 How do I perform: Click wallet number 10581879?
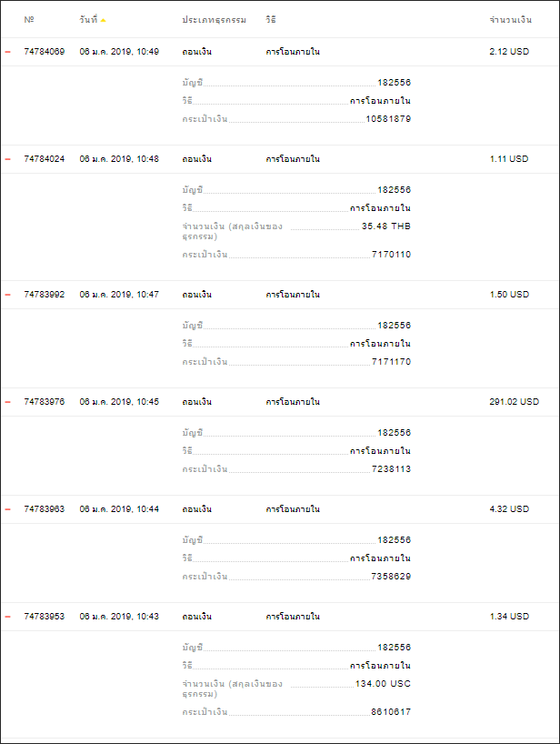pos(388,118)
